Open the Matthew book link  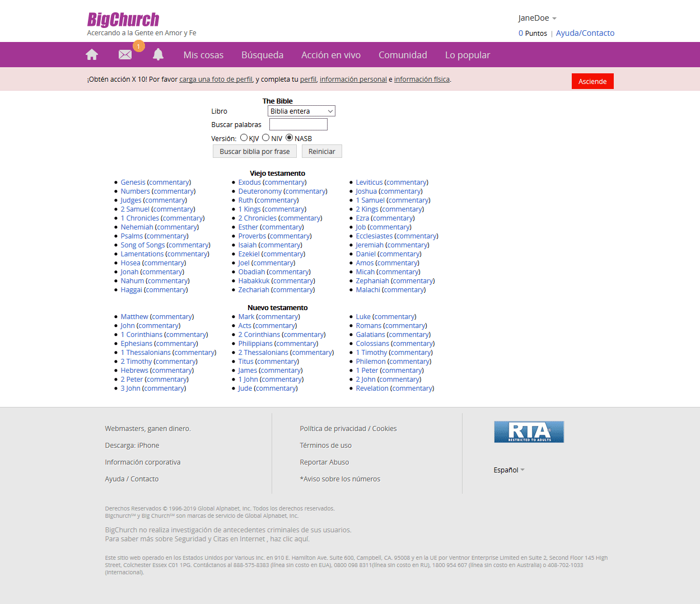[x=134, y=317]
